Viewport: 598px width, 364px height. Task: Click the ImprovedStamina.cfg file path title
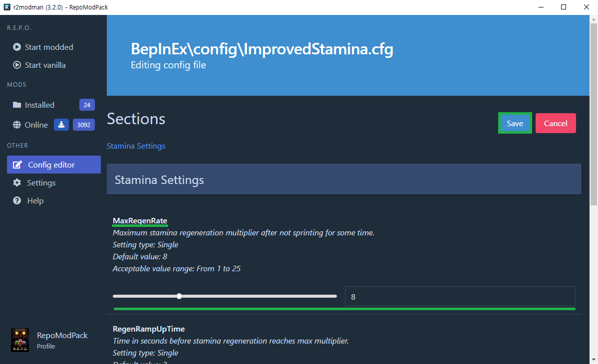coord(262,49)
